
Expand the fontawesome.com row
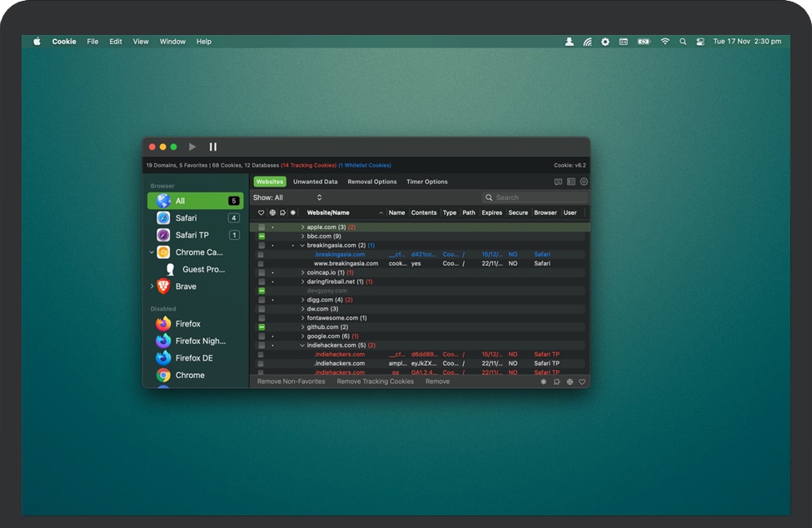click(302, 318)
